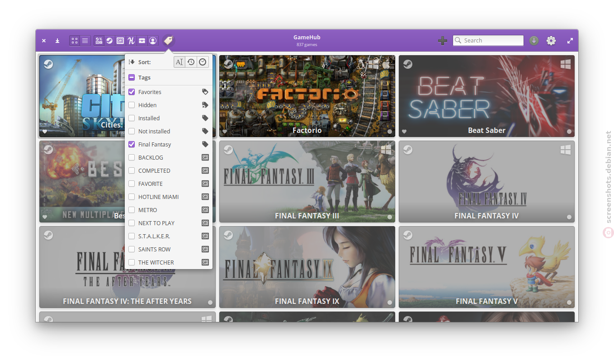Open the downloads arrow icon in header

[57, 41]
